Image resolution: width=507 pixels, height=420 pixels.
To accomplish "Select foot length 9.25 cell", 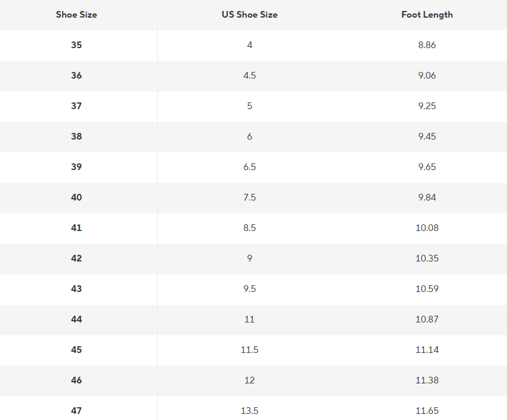I will [x=427, y=106].
